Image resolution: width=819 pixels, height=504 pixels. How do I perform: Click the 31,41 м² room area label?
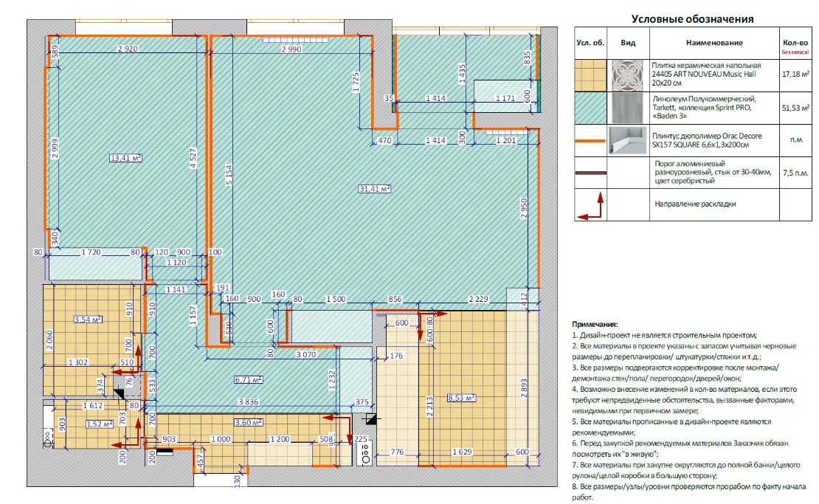(x=375, y=189)
